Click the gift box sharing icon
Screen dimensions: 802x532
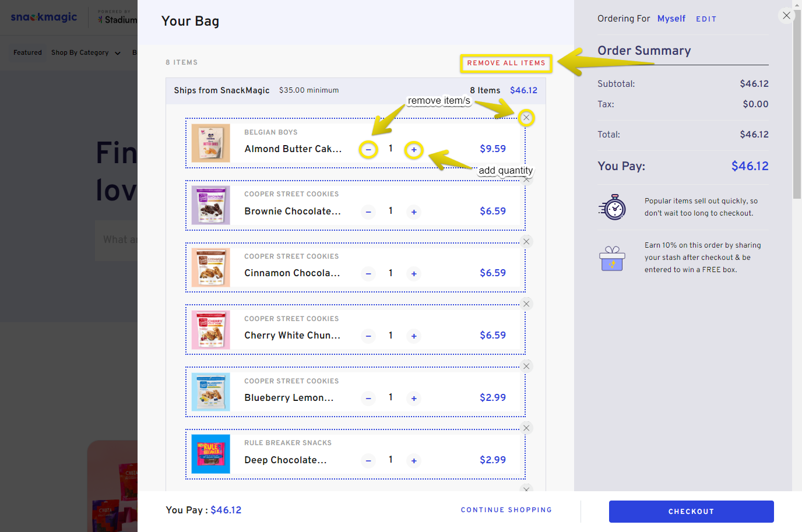point(612,258)
